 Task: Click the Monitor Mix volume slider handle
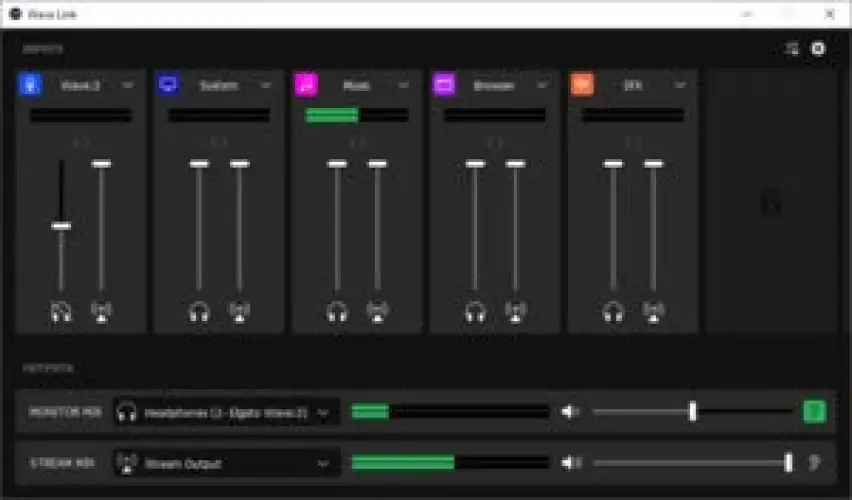[692, 411]
